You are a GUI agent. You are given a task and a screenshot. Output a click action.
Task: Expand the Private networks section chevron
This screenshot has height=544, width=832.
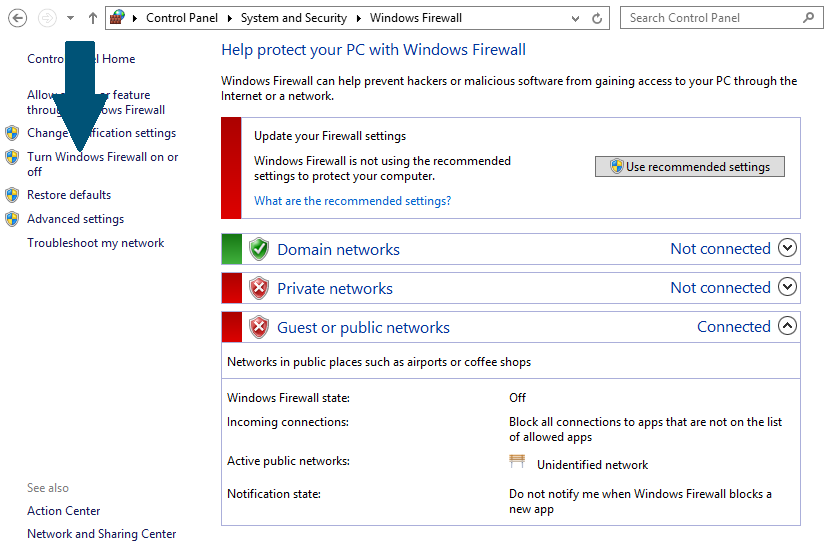[x=787, y=287]
